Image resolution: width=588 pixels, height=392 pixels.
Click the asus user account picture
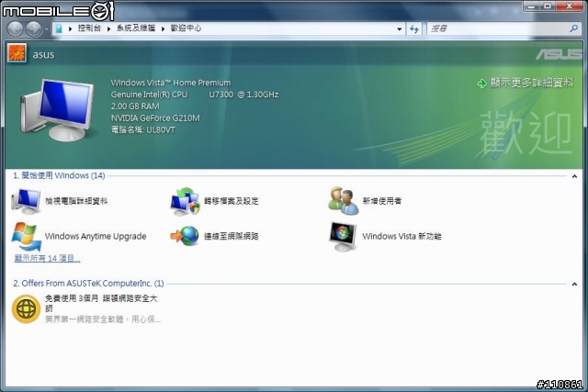(17, 53)
